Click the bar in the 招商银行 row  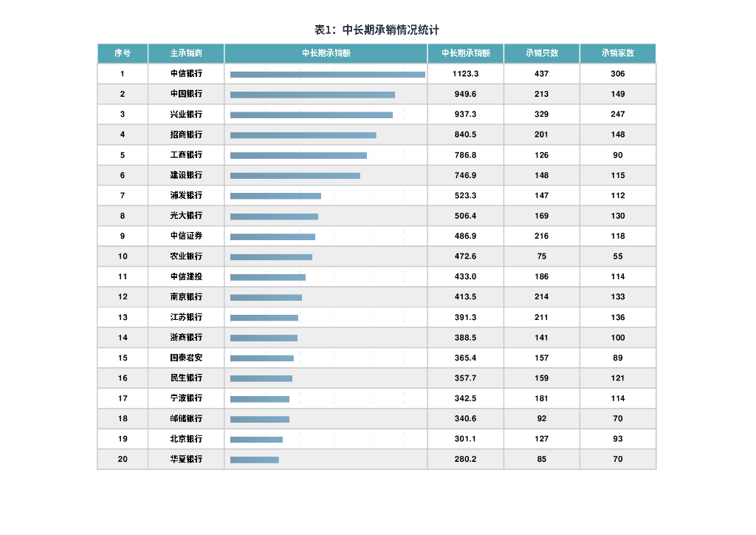(x=303, y=135)
